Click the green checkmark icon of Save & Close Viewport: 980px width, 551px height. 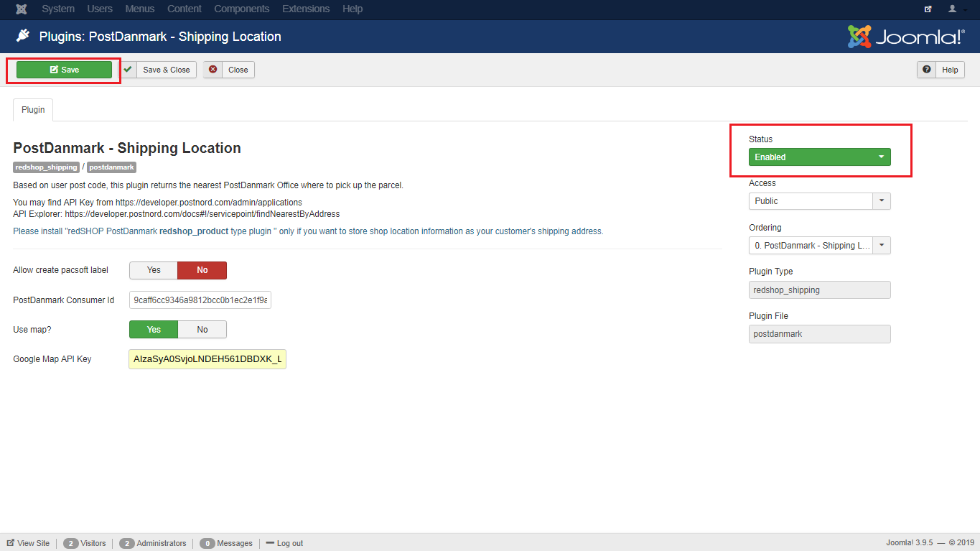(x=128, y=70)
